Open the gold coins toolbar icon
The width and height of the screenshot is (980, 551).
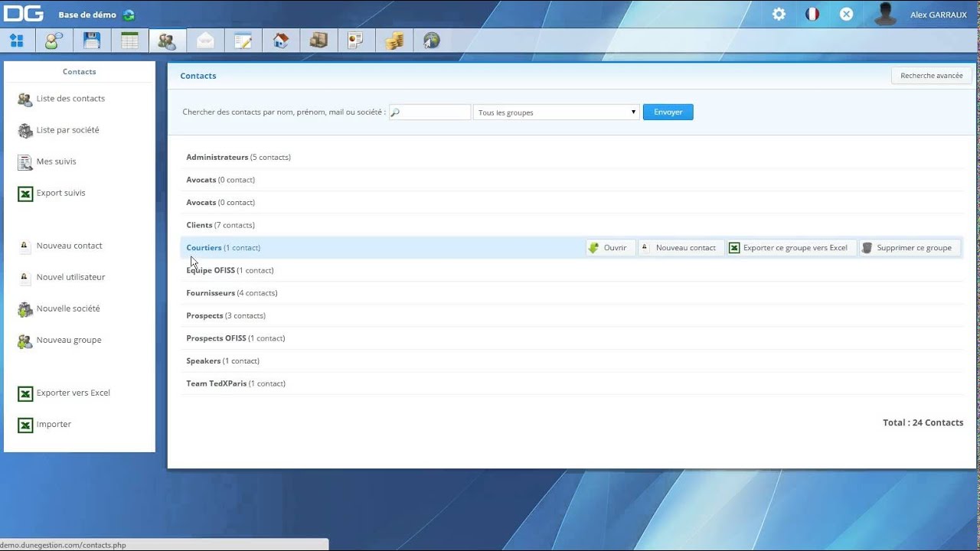click(x=394, y=41)
